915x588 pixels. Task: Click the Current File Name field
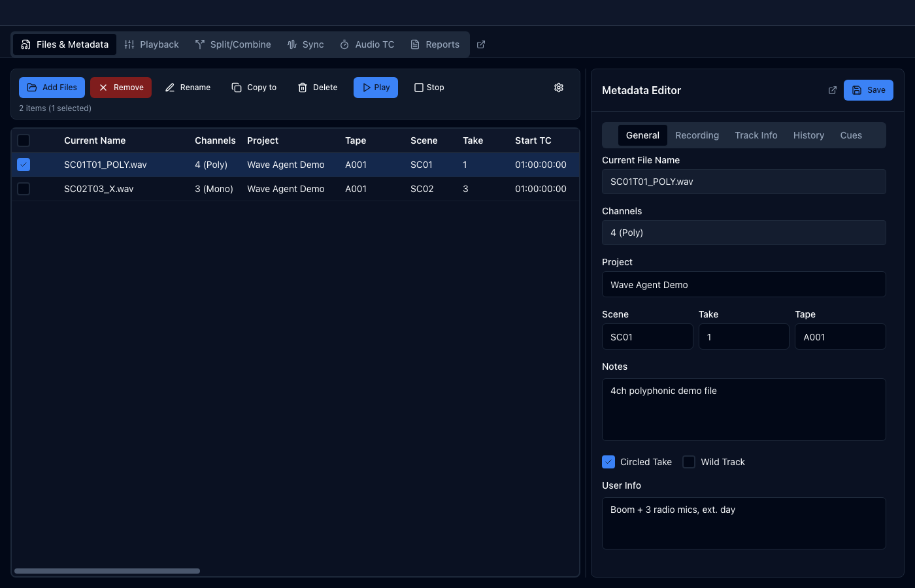coord(744,182)
